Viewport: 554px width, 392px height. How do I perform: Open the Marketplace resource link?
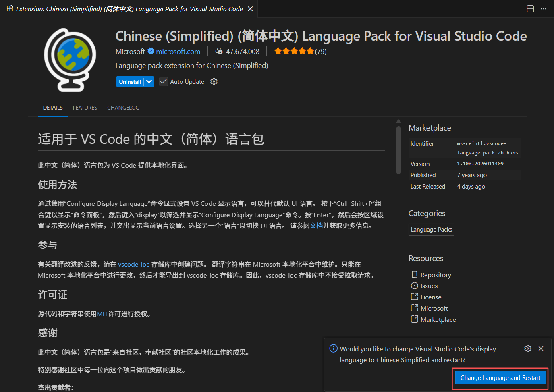pos(438,320)
